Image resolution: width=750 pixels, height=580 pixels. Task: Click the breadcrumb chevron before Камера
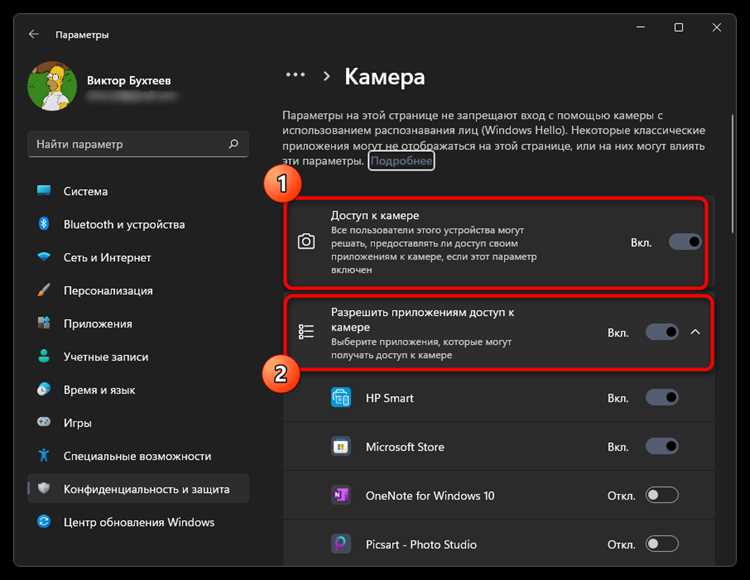click(326, 76)
